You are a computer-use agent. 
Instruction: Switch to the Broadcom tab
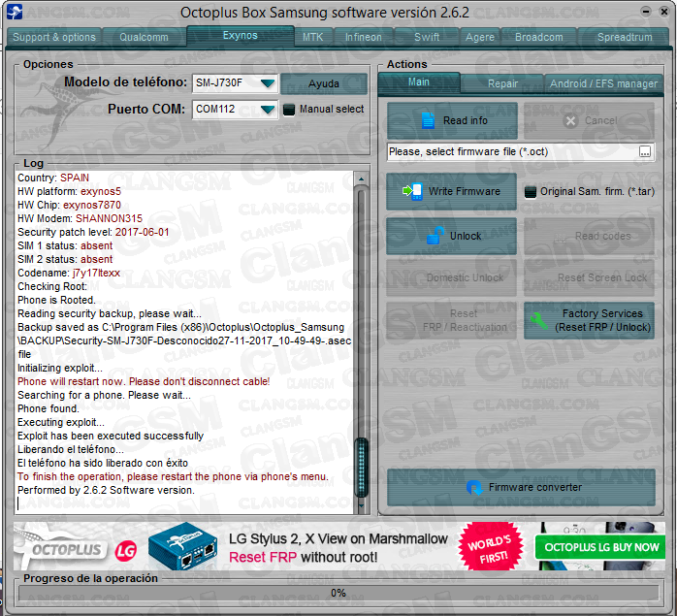click(539, 37)
